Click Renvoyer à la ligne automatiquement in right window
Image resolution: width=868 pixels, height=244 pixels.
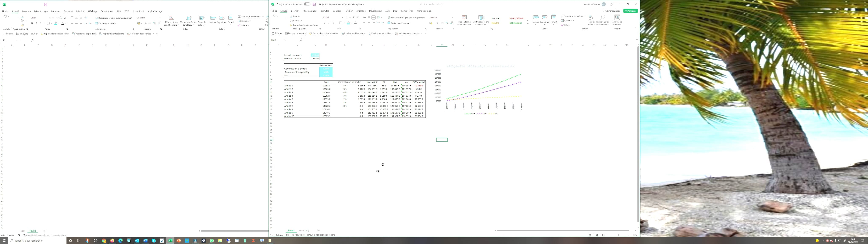[x=406, y=18]
